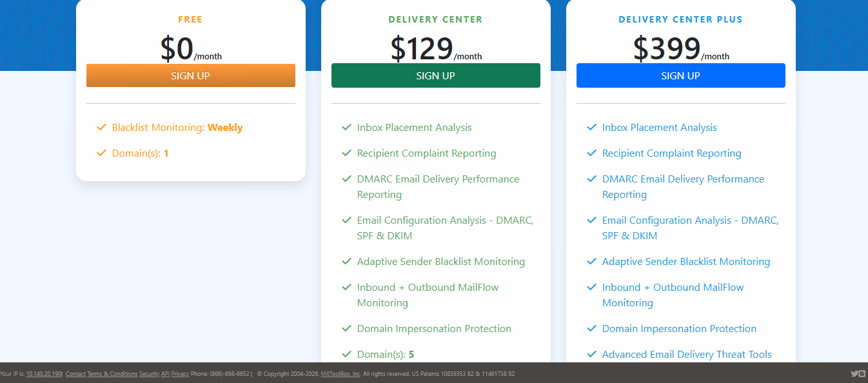Click Delivery Center Plus's Inbound + Outbound MailFlow Monitoring
The width and height of the screenshot is (868, 383).
pyautogui.click(x=673, y=295)
